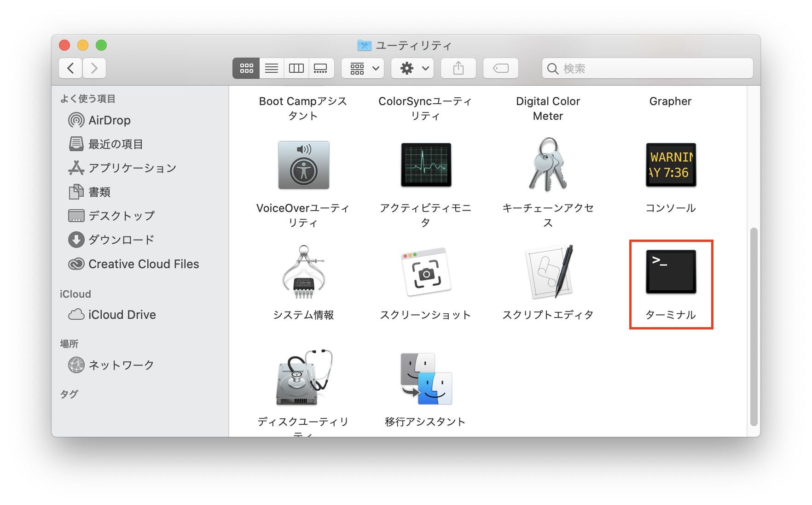
Task: Select the Boot Campアシスタント label
Action: [303, 108]
